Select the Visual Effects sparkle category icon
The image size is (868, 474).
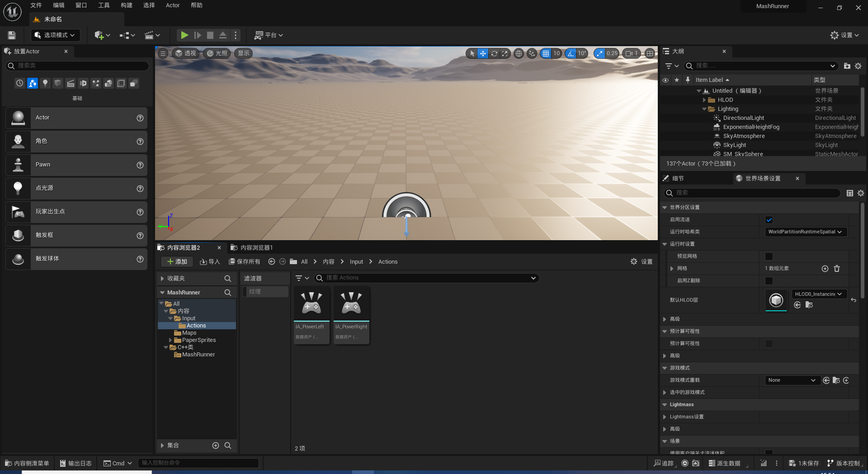(x=96, y=83)
